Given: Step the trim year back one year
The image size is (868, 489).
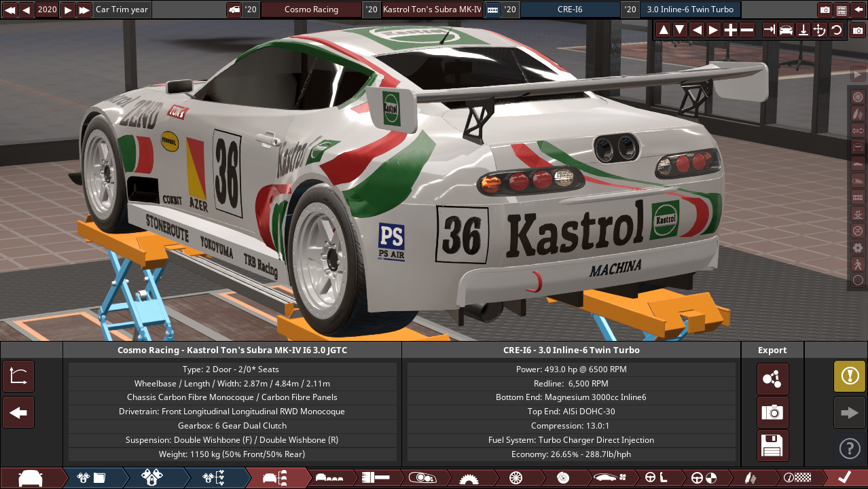Looking at the screenshot, I should pyautogui.click(x=26, y=10).
